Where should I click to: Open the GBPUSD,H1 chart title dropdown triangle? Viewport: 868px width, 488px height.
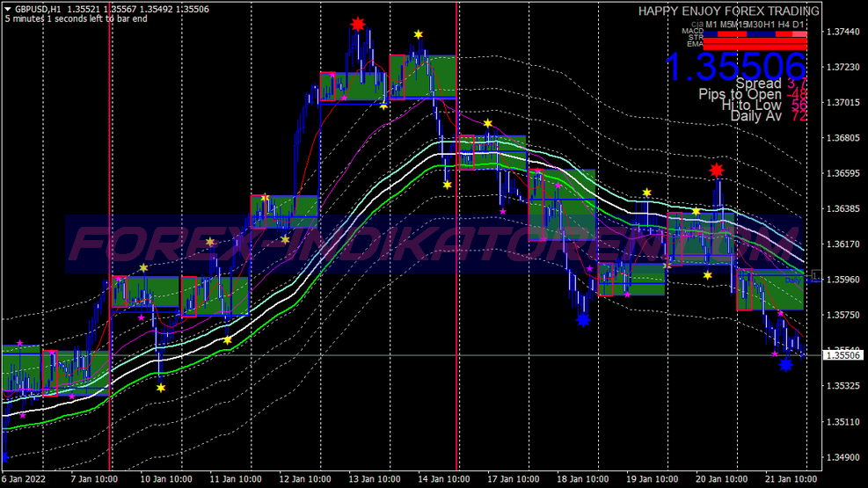pyautogui.click(x=7, y=10)
